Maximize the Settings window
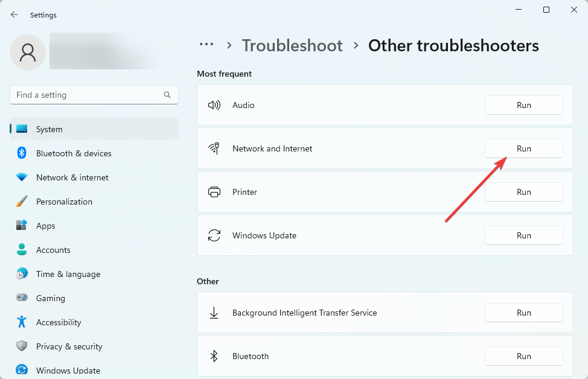This screenshot has width=588, height=379. 546,10
